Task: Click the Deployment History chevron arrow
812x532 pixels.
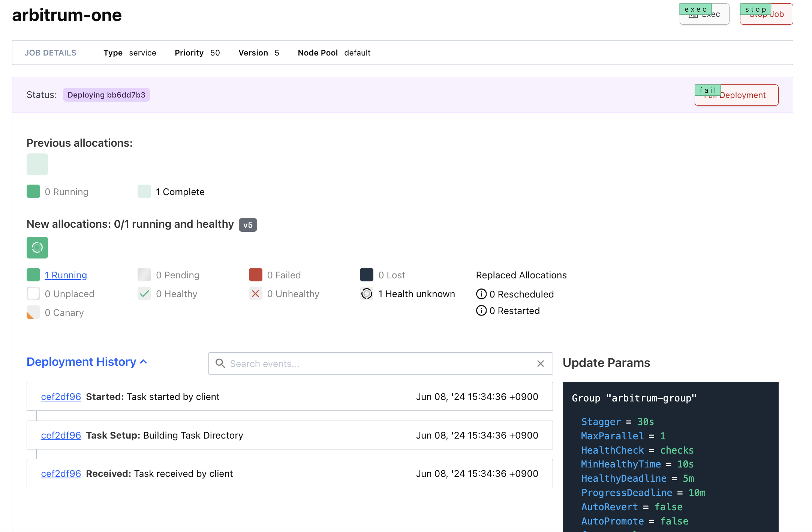Action: (144, 362)
